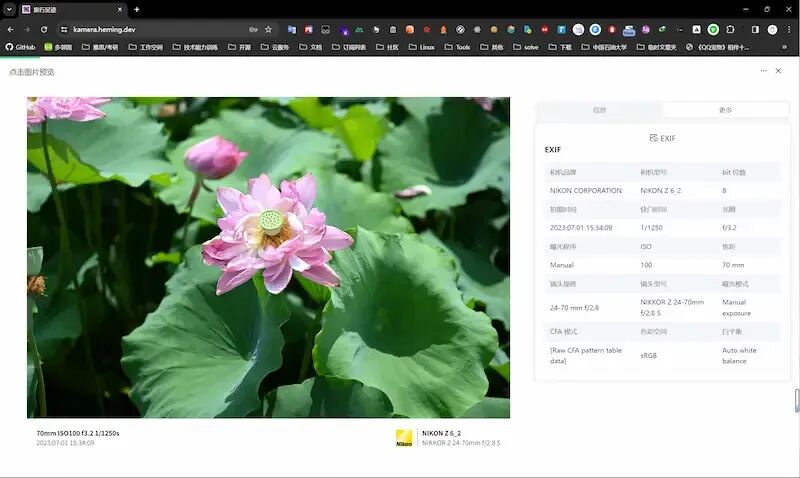Viewport: 800px width, 478px height.
Task: Show more bookmarks with double chevron
Action: point(784,47)
